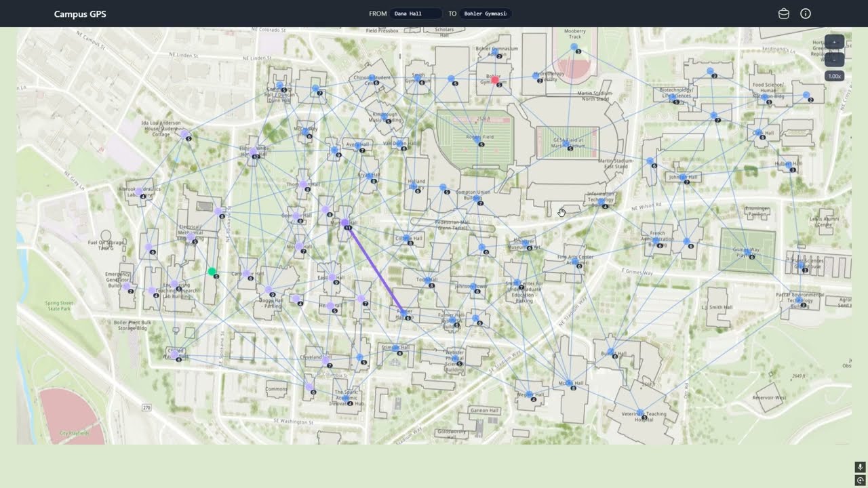Click the Spring Street Skate Park label

[x=58, y=306]
